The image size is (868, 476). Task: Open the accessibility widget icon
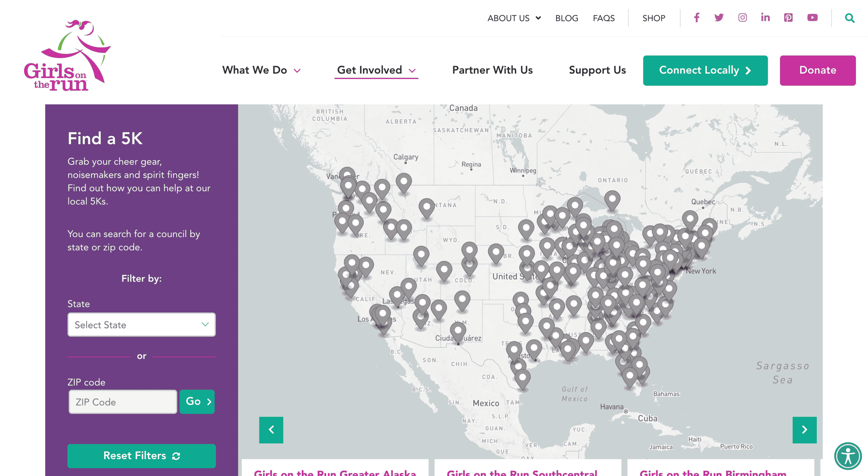point(847,455)
